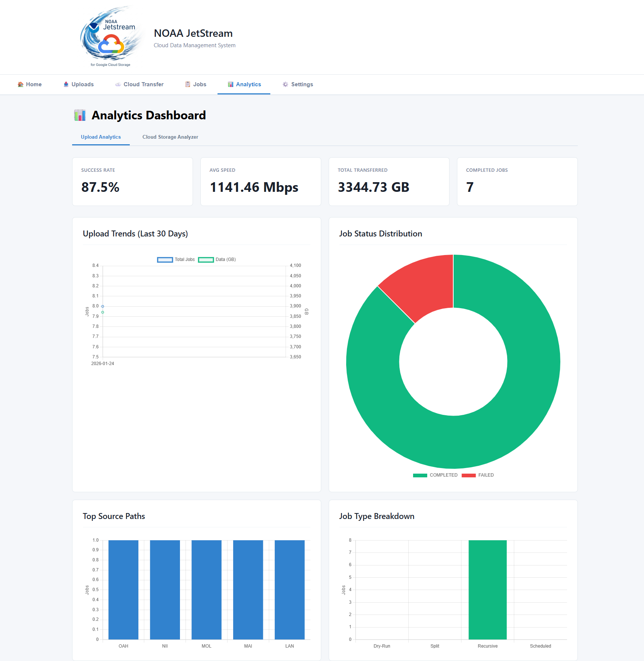Viewport: 644px width, 661px height.
Task: Select the Upload Analytics tab
Action: pos(101,137)
